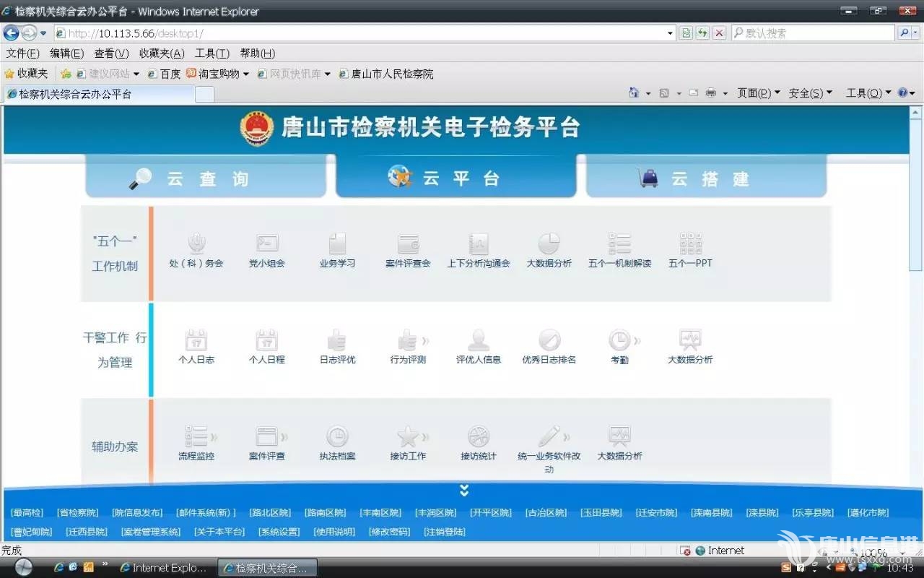This screenshot has height=578, width=924.
Task: Click the 个人日志 calendar icon
Action: click(x=196, y=340)
